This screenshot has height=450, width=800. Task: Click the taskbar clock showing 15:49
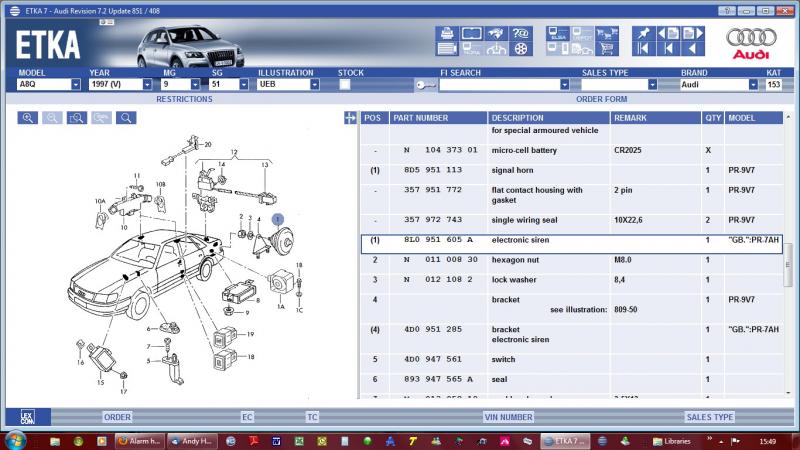pyautogui.click(x=767, y=441)
